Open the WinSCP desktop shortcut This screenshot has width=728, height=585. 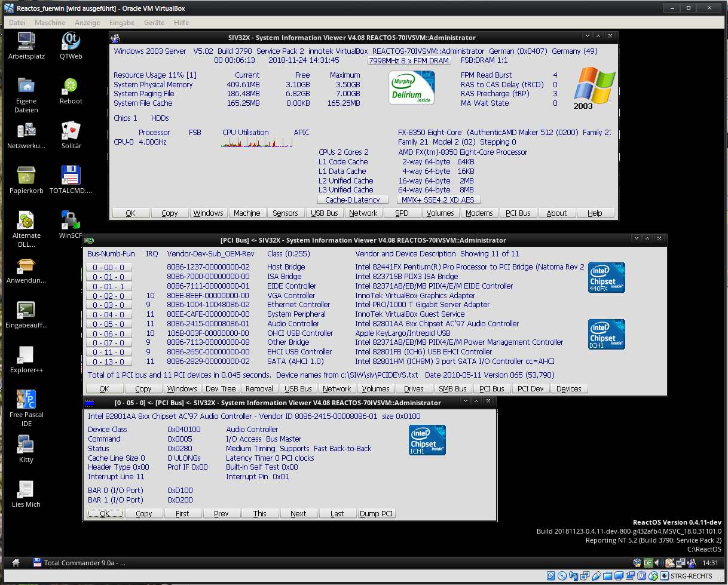[71, 220]
